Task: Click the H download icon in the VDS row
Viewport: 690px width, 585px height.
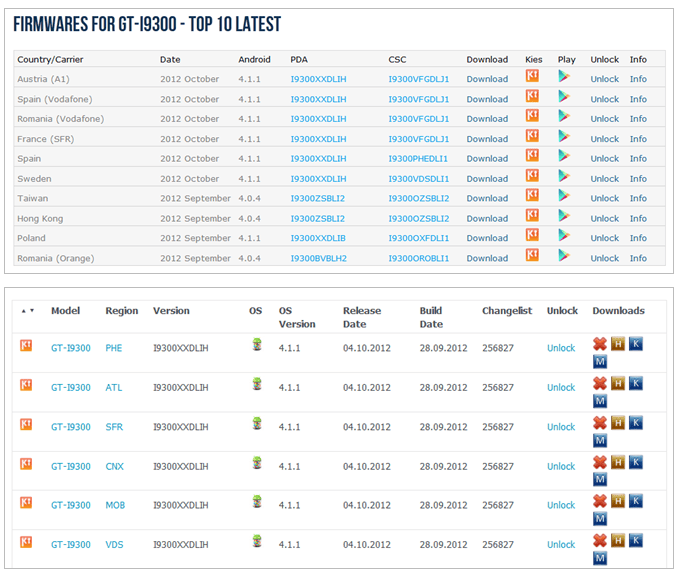Action: 618,540
